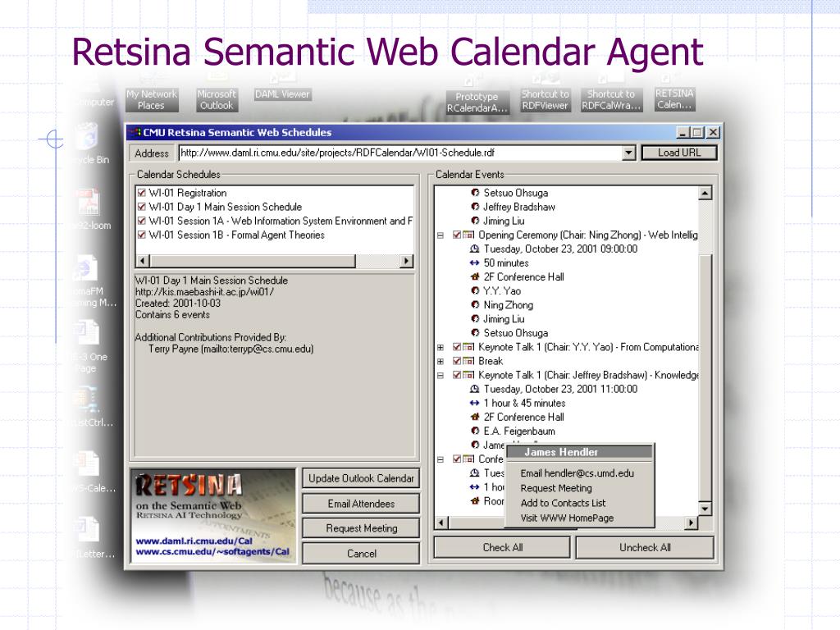Viewport: 840px width, 630px height.
Task: Toggle the WI-01 Registration checkbox
Action: pyautogui.click(x=141, y=193)
